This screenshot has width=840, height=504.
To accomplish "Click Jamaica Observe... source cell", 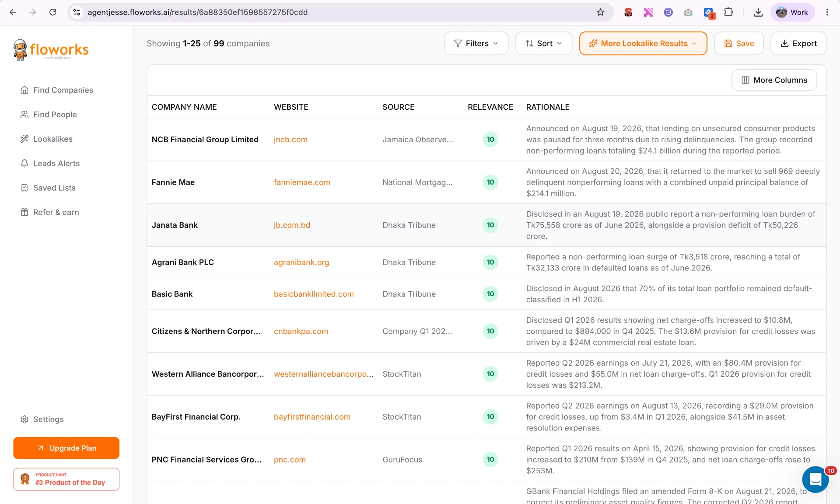I will point(418,140).
